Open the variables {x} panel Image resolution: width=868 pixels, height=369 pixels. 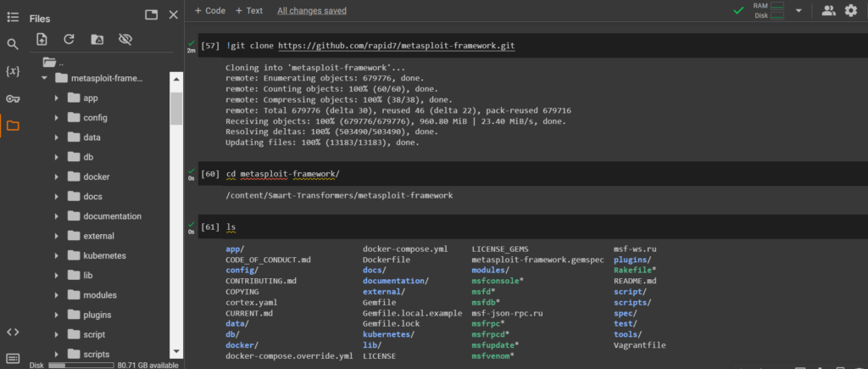(12, 71)
